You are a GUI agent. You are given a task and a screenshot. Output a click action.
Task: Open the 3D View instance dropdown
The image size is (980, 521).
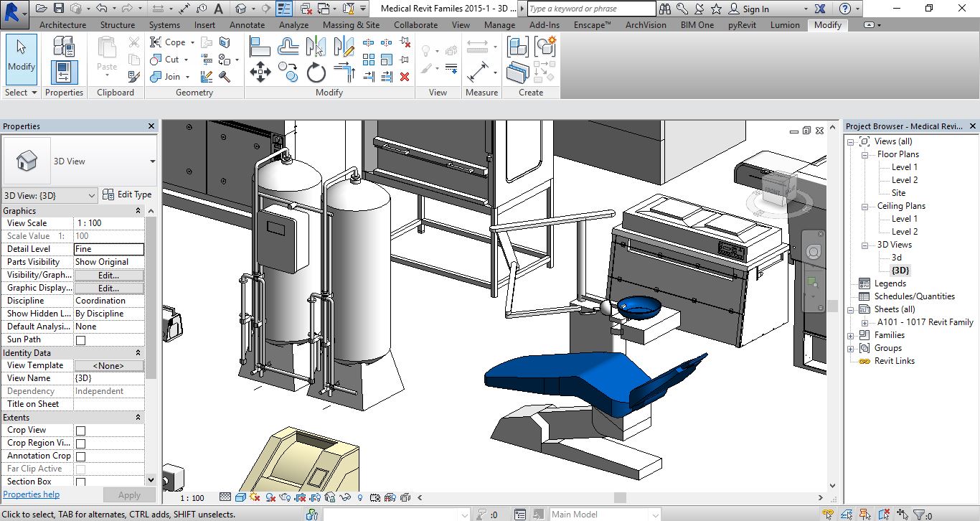50,196
